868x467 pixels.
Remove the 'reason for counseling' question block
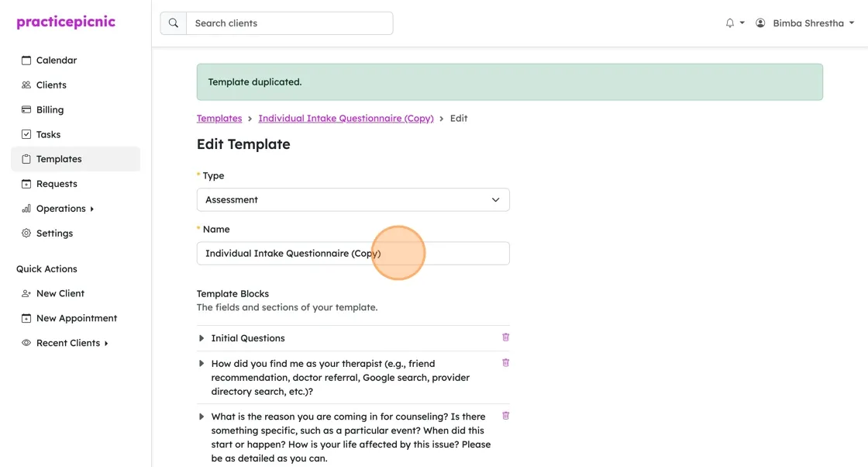coord(505,416)
